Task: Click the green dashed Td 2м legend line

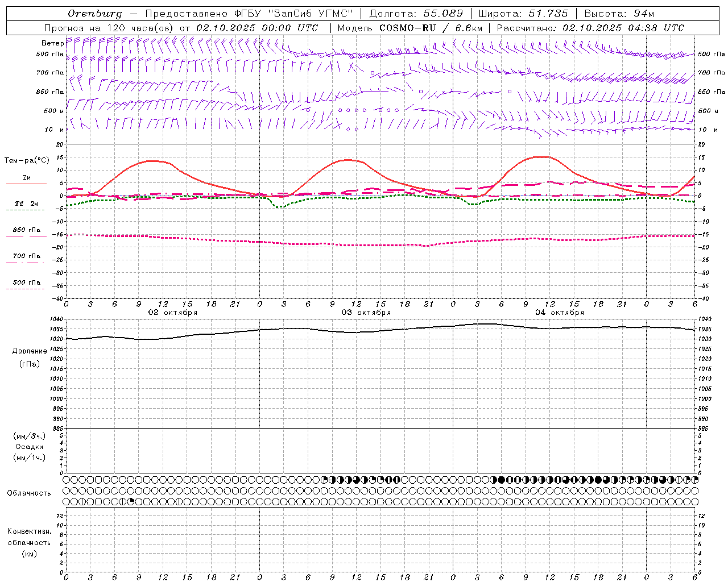Action: (x=25, y=210)
